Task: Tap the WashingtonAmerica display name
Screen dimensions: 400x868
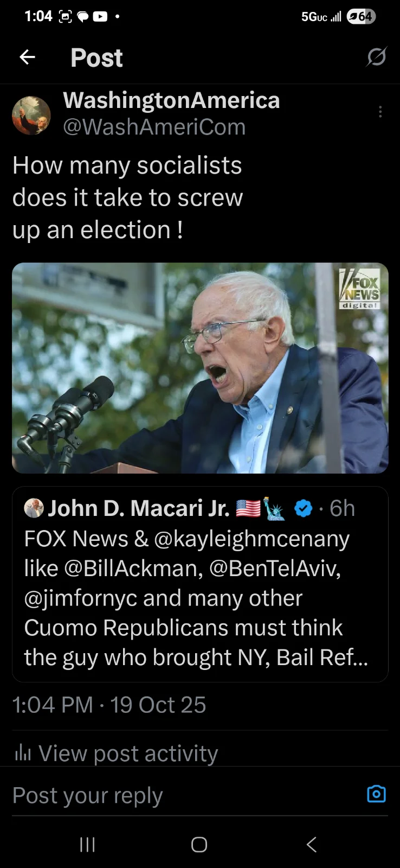Action: click(x=171, y=100)
